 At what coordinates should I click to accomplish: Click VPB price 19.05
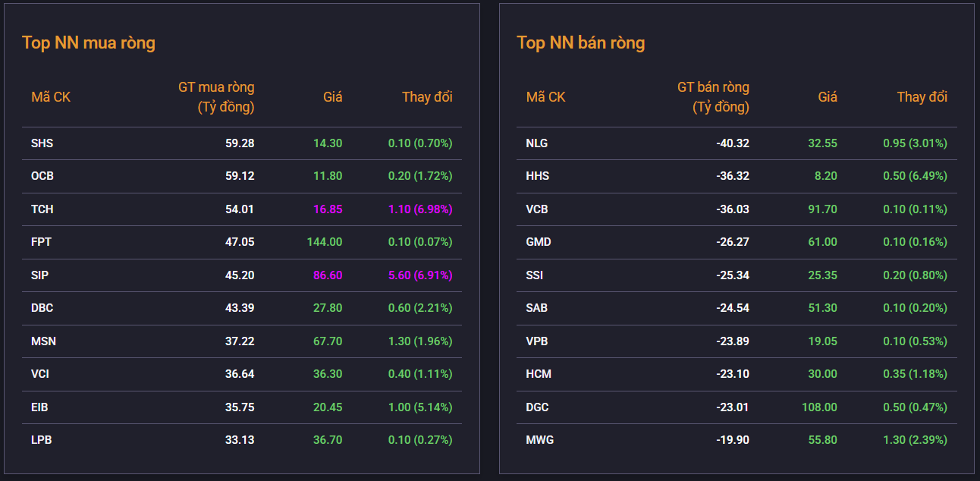tap(823, 341)
